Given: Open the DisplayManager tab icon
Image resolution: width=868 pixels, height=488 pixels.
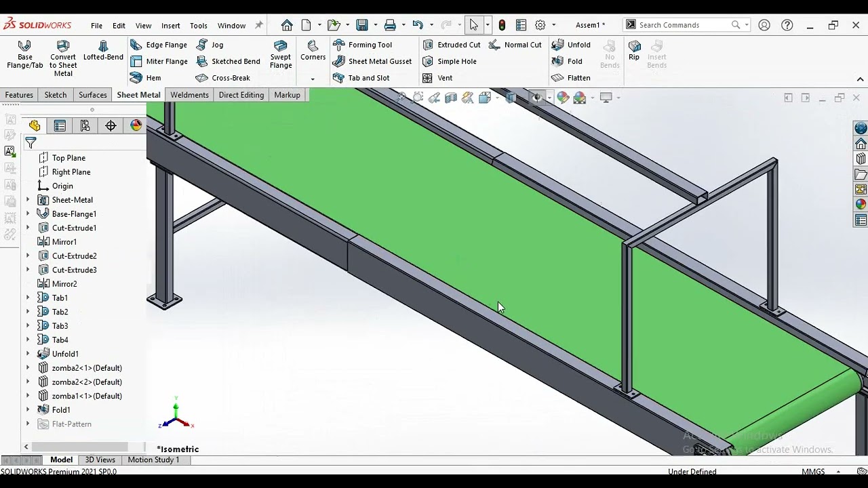Looking at the screenshot, I should point(136,125).
